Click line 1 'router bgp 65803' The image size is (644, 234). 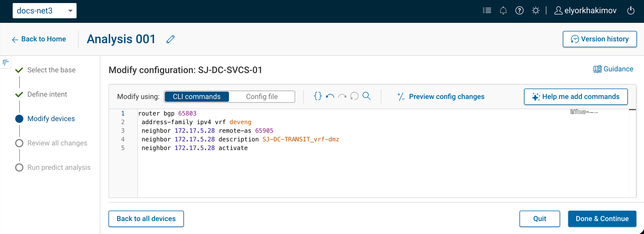(x=167, y=113)
